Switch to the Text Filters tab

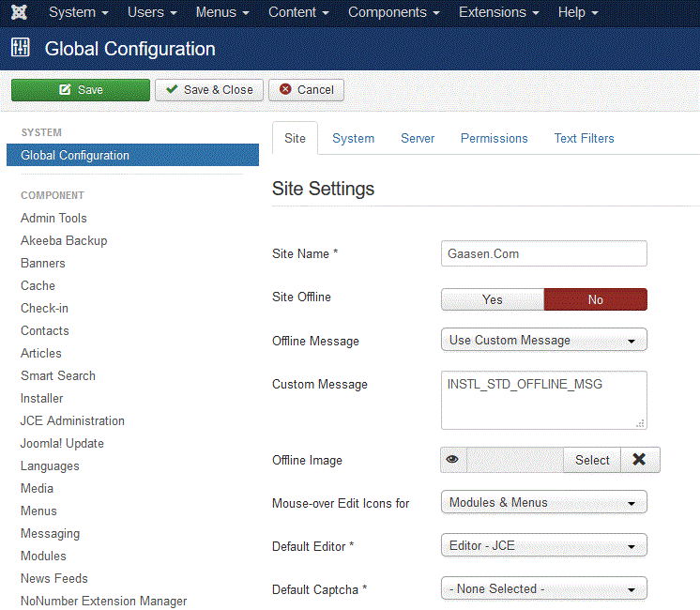(584, 138)
